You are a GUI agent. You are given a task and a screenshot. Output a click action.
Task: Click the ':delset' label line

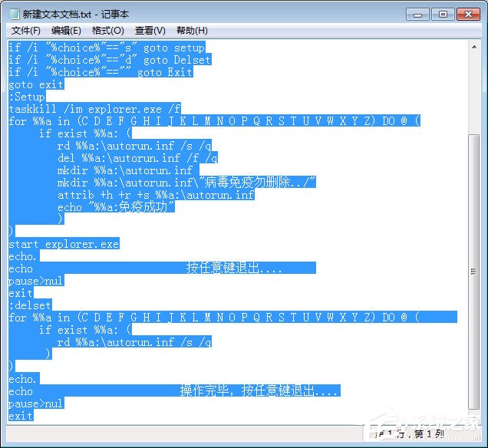click(x=30, y=305)
